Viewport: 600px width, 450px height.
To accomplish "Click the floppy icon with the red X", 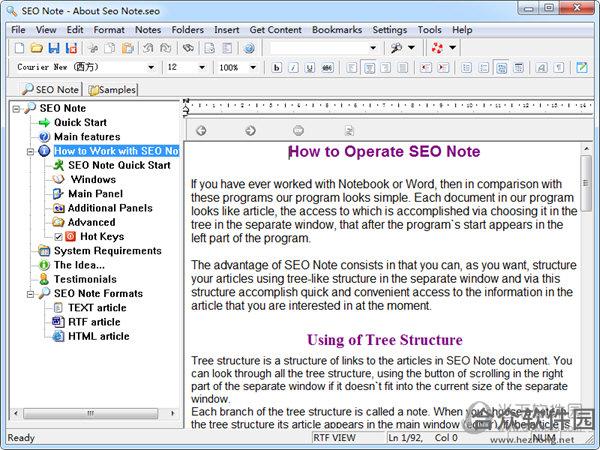I will (x=71, y=48).
